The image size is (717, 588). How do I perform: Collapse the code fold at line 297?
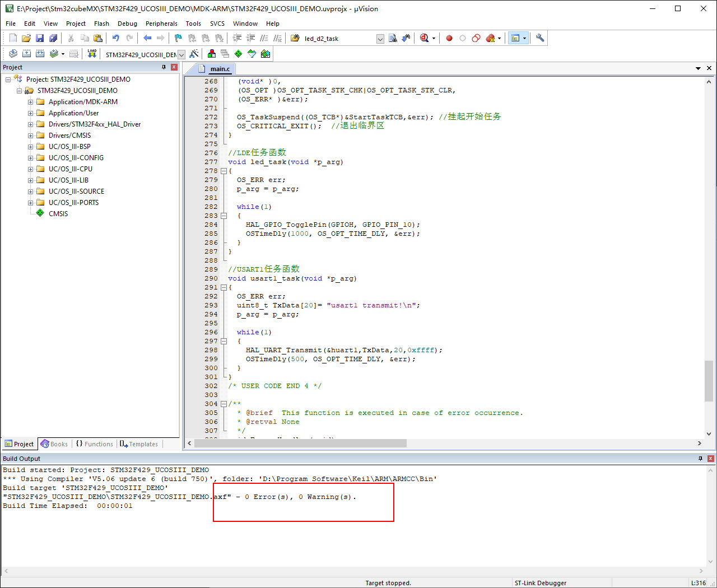(x=224, y=341)
